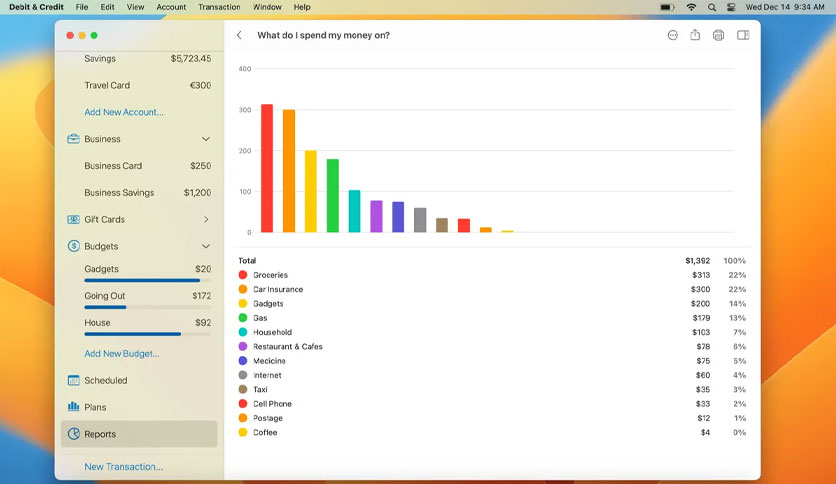Select the Plans sidebar label
The width and height of the screenshot is (836, 484).
point(95,407)
